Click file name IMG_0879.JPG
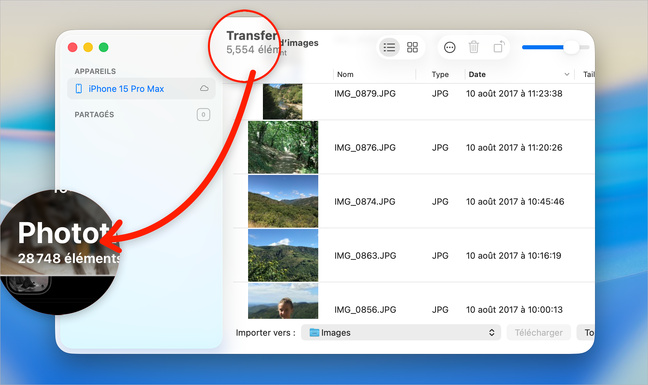648x385 pixels. coord(364,94)
